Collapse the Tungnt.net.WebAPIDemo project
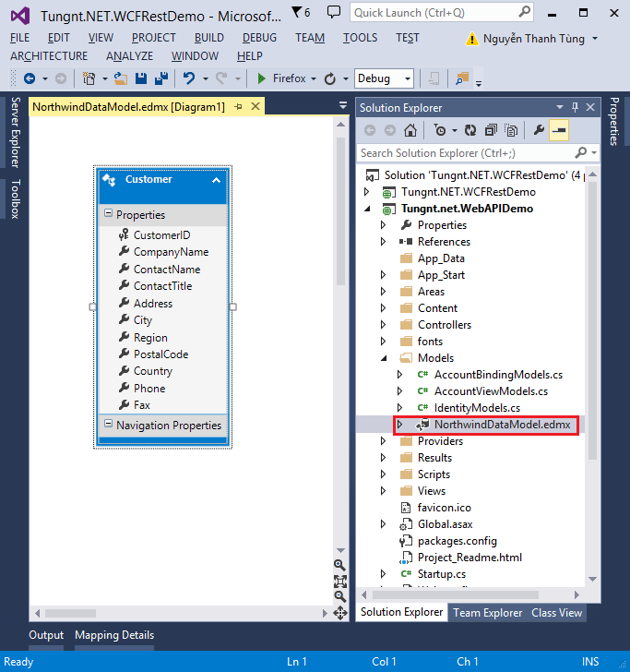Screen dimensions: 630x672 367,209
